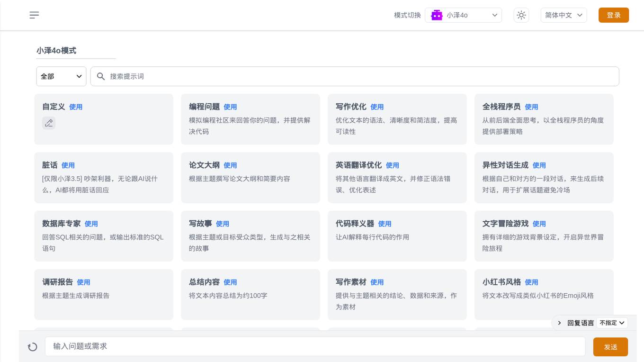Click the custom prompt edit pencil icon
This screenshot has width=644, height=362.
[x=49, y=123]
